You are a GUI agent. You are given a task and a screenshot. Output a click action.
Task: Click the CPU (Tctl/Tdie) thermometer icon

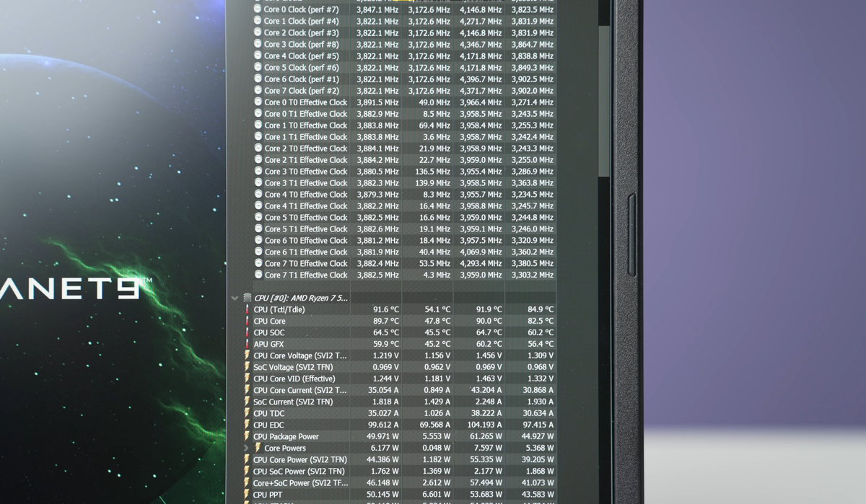pyautogui.click(x=247, y=309)
